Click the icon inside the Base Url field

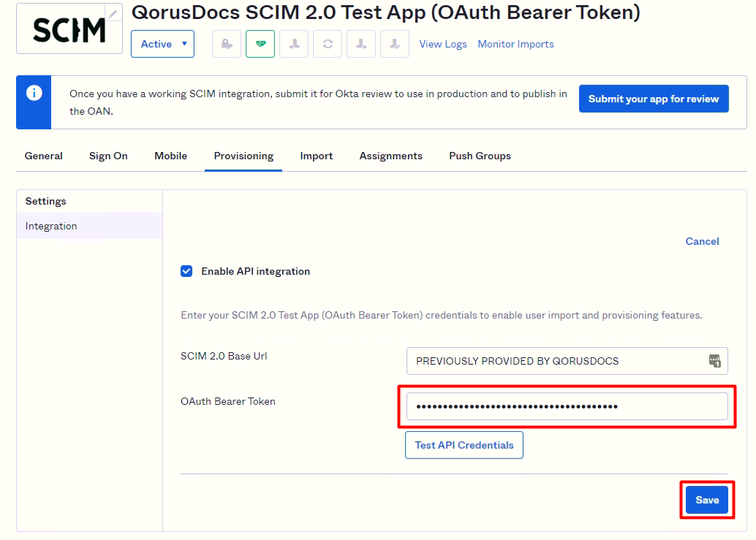[x=714, y=361]
